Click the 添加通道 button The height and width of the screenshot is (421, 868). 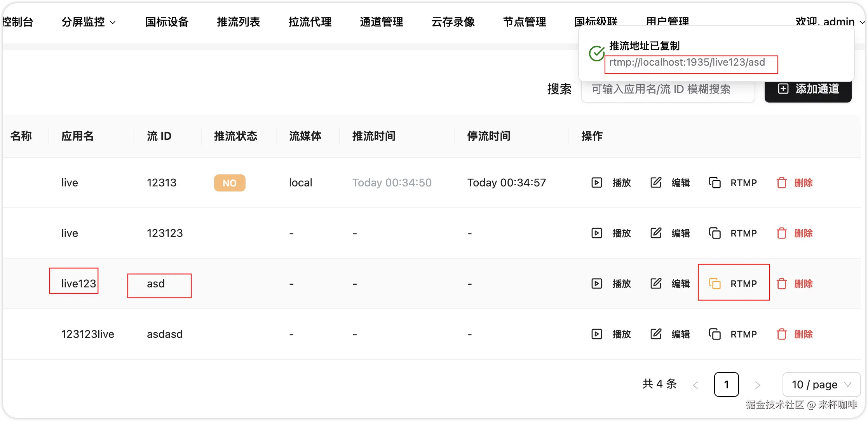coord(808,89)
